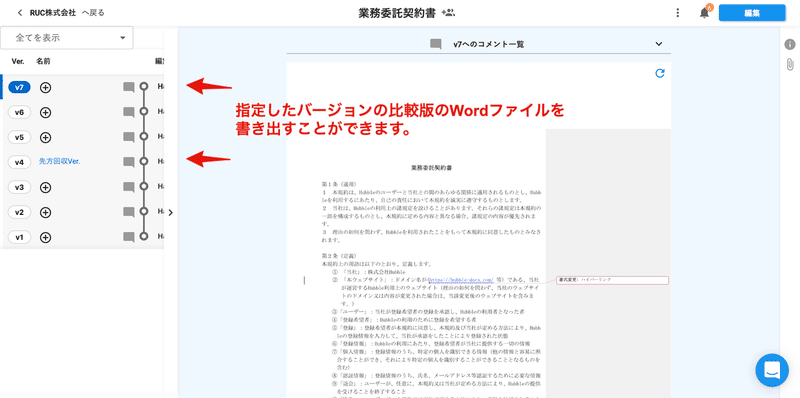Open comments for version v6
Image resolution: width=800 pixels, height=398 pixels.
(x=129, y=112)
